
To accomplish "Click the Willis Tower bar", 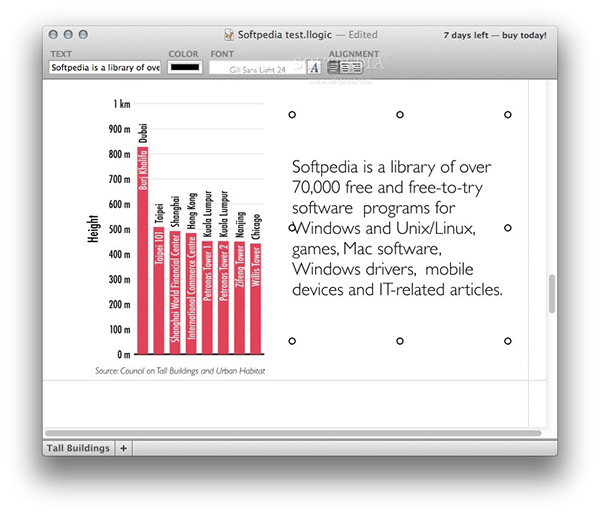I will pos(256,299).
